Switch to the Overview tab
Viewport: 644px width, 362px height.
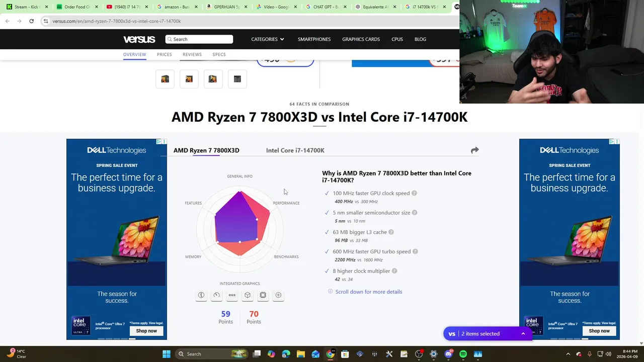tap(134, 54)
